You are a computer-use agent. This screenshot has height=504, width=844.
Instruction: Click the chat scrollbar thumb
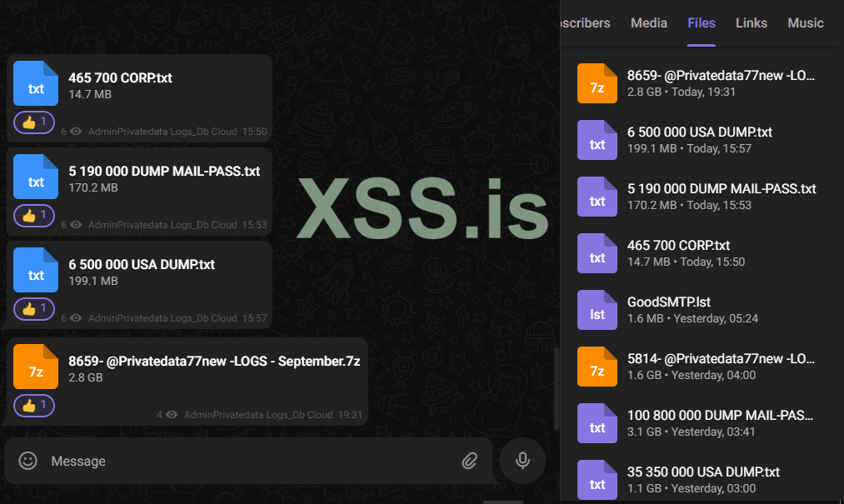coord(557,389)
